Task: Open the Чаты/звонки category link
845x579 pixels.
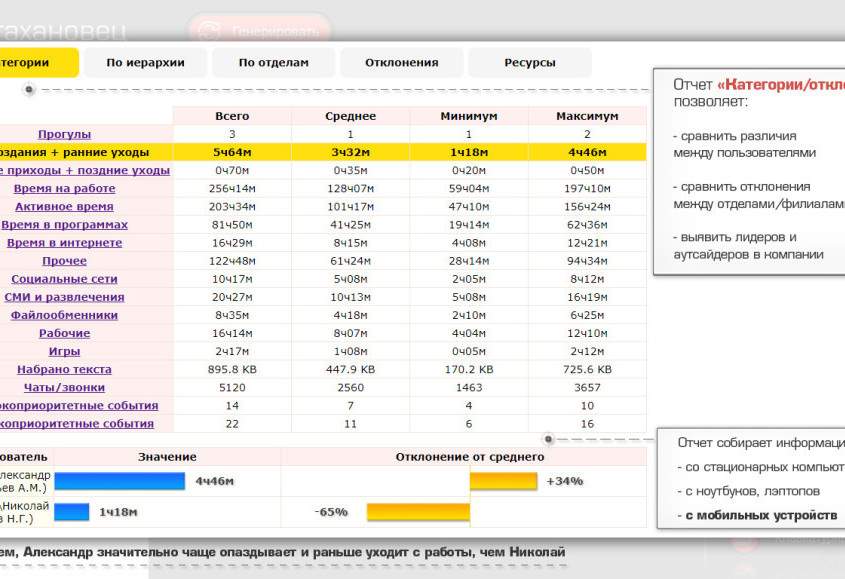Action: (64, 387)
